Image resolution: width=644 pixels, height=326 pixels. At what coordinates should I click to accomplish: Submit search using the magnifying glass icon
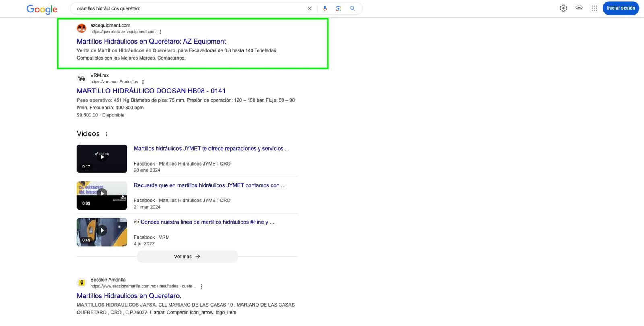point(353,8)
